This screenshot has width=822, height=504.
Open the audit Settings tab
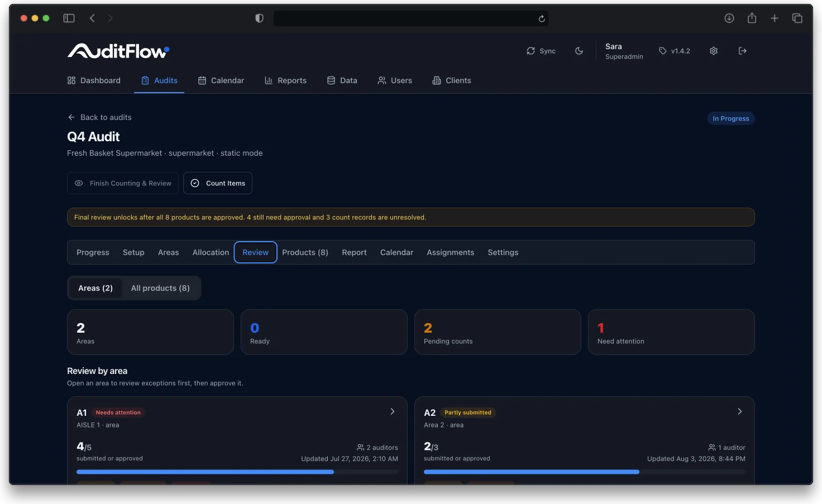pos(503,252)
